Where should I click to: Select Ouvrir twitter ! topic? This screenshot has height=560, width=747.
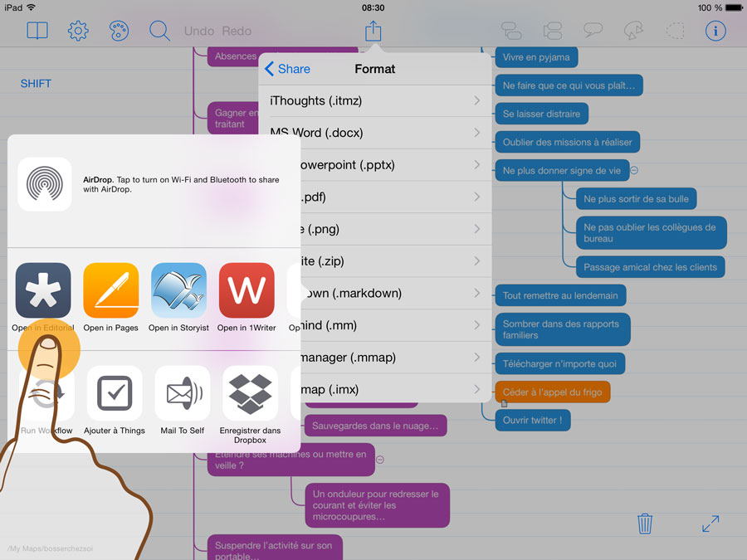[x=533, y=421]
